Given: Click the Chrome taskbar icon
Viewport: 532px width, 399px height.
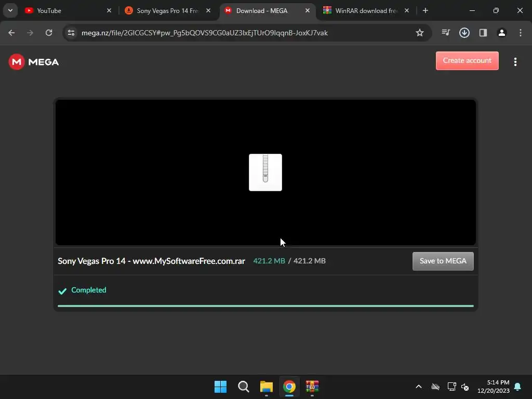Looking at the screenshot, I should pos(289,387).
